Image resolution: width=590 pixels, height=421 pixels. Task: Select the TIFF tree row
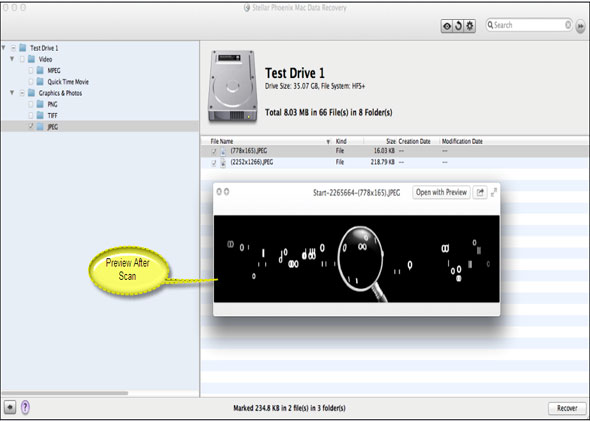[99, 116]
